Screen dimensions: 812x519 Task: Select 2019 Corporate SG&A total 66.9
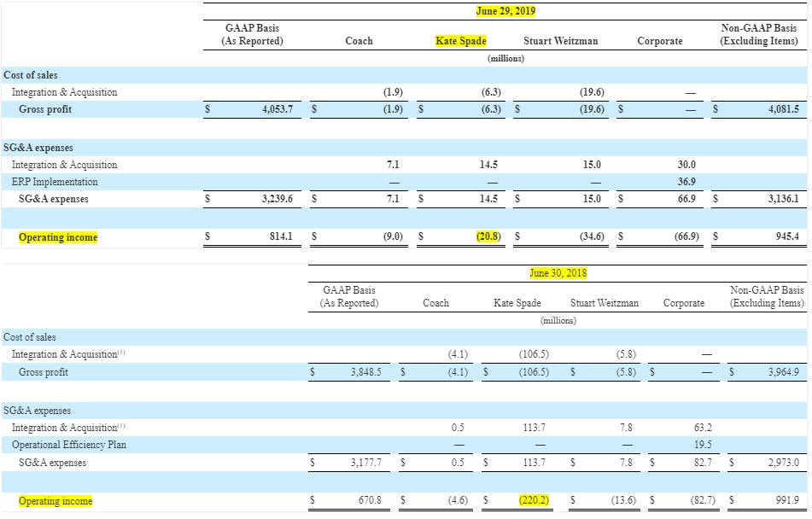pos(686,199)
